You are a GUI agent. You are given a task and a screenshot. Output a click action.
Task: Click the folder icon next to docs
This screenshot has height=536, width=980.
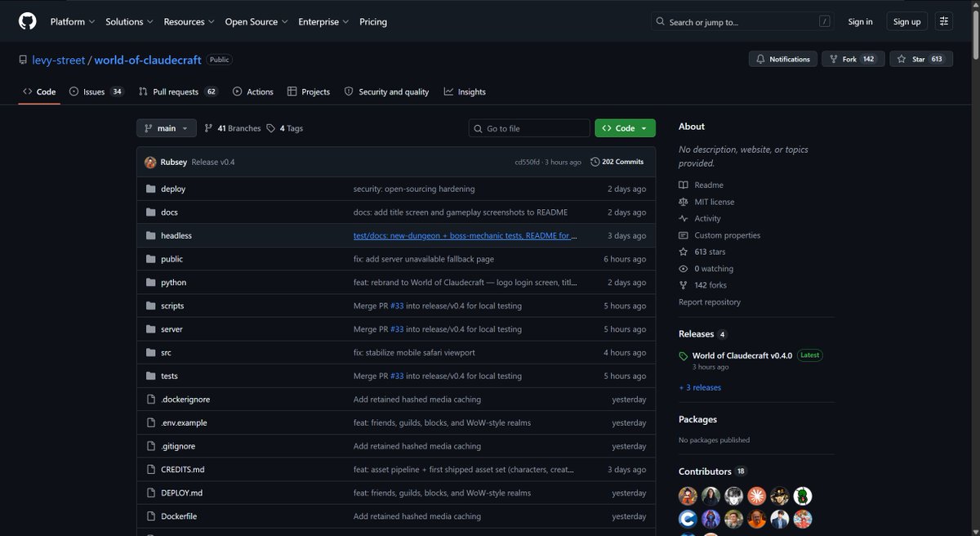pyautogui.click(x=150, y=212)
